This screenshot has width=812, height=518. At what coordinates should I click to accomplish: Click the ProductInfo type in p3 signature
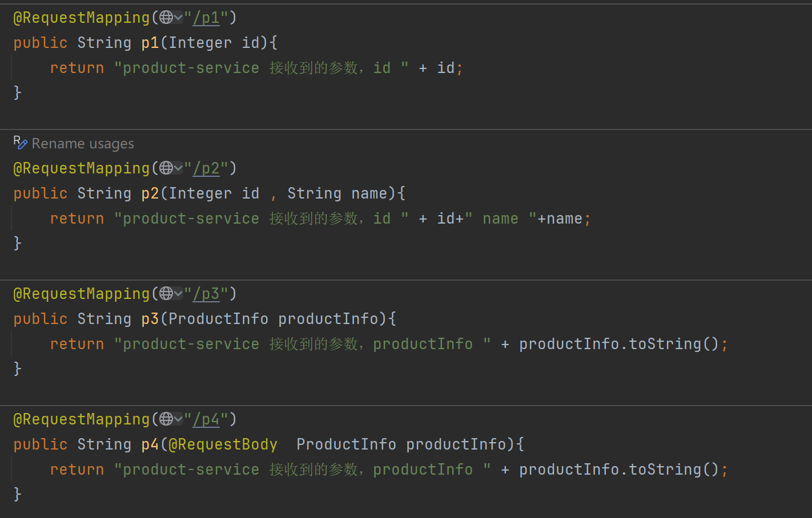click(218, 319)
